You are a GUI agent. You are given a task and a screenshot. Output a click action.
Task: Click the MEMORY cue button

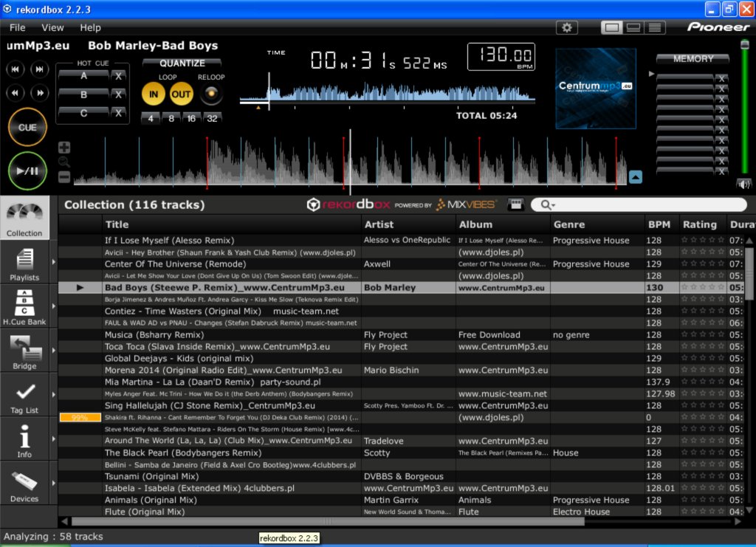(x=693, y=59)
